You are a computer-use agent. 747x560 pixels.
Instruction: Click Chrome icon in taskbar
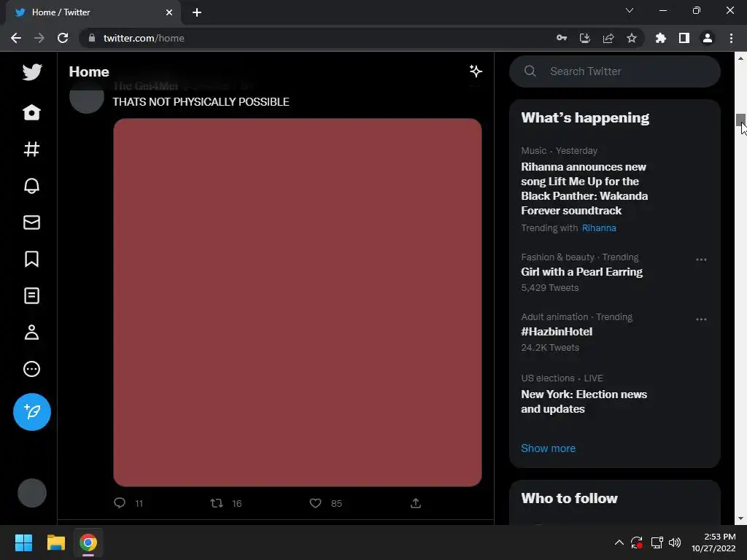[88, 542]
